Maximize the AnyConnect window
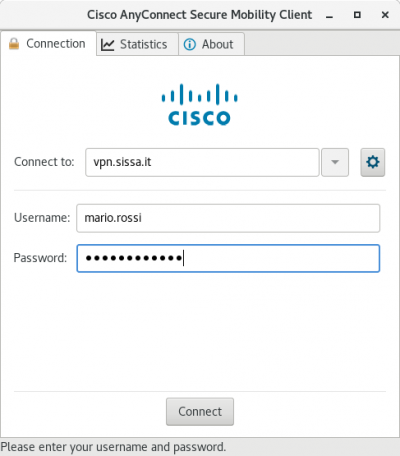This screenshot has width=400, height=456. 357,15
